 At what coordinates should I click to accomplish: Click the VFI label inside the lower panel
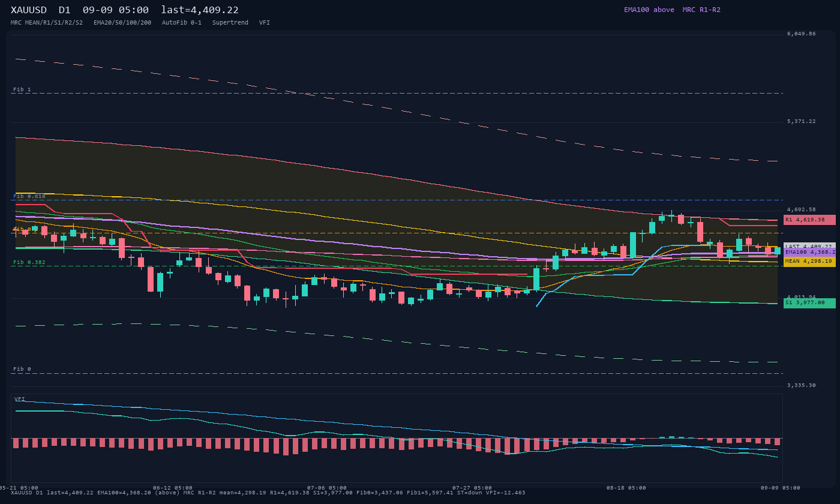[20, 400]
